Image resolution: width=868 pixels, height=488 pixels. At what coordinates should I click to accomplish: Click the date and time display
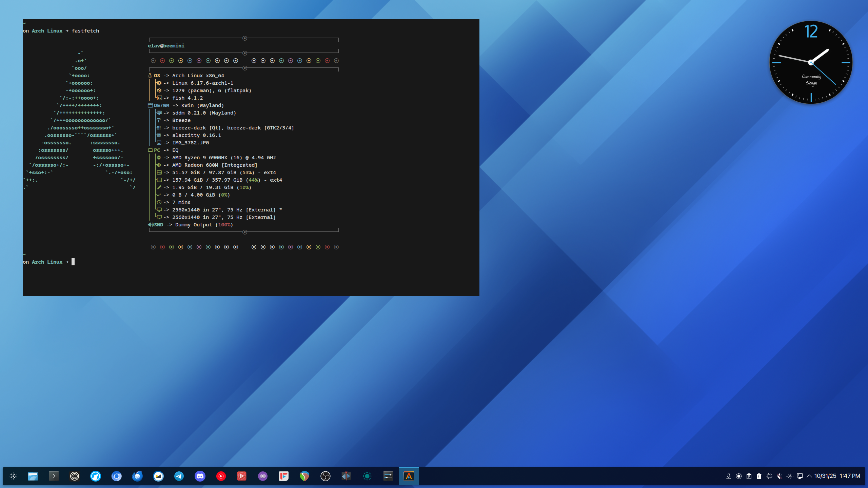[837, 476]
